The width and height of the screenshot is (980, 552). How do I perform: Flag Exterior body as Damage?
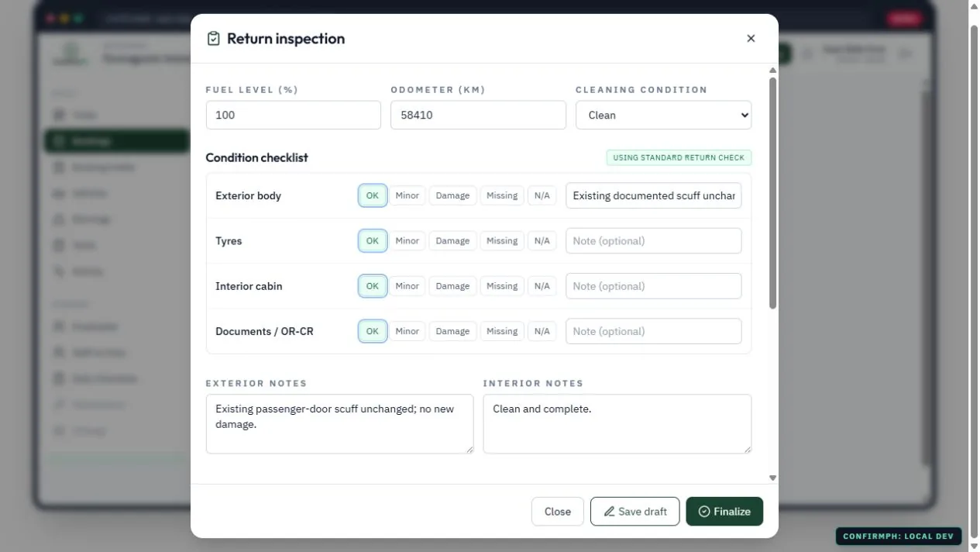(x=452, y=195)
